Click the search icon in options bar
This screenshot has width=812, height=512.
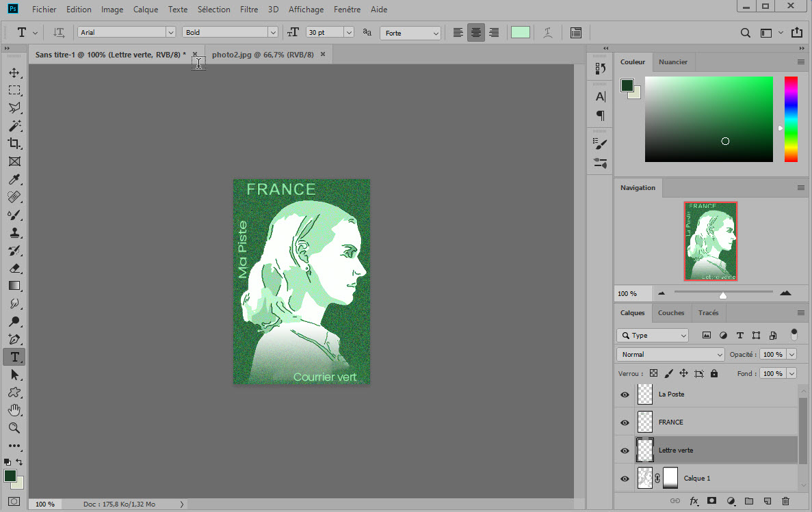click(745, 33)
